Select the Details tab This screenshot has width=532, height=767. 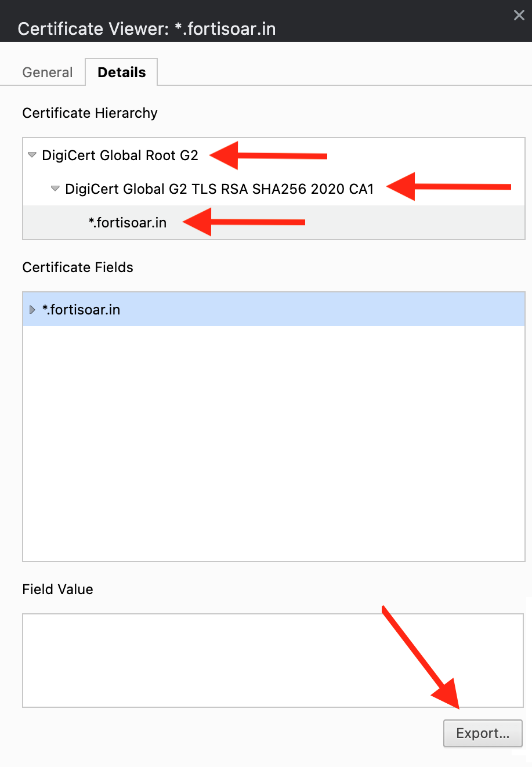[122, 73]
